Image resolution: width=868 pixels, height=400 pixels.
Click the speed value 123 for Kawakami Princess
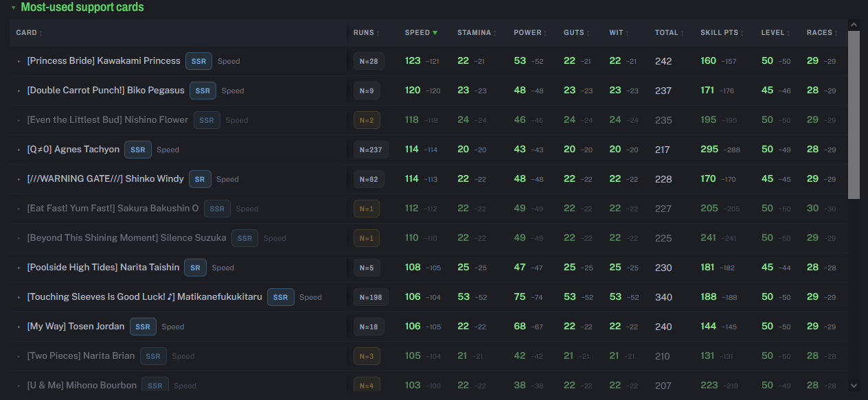click(413, 61)
